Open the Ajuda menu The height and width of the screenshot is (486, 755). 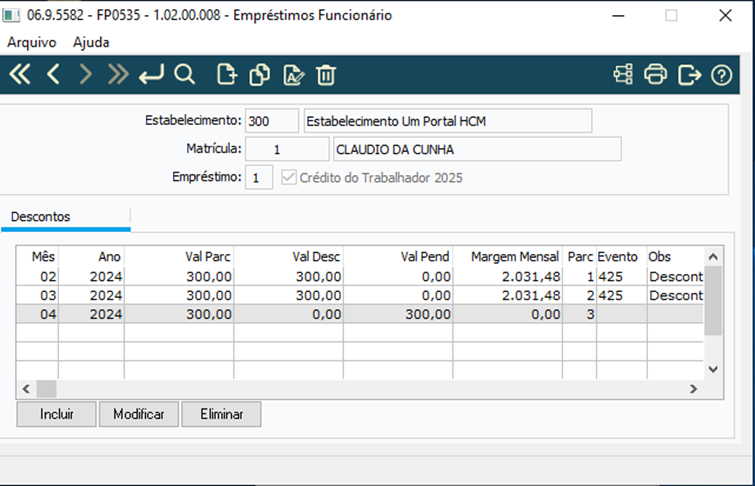(x=91, y=42)
